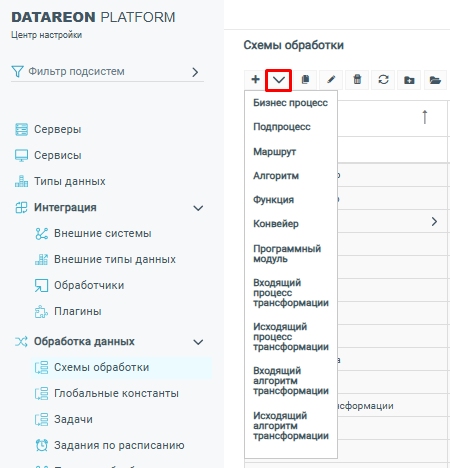Click the plus add icon in toolbar
The height and width of the screenshot is (468, 450).
255,80
